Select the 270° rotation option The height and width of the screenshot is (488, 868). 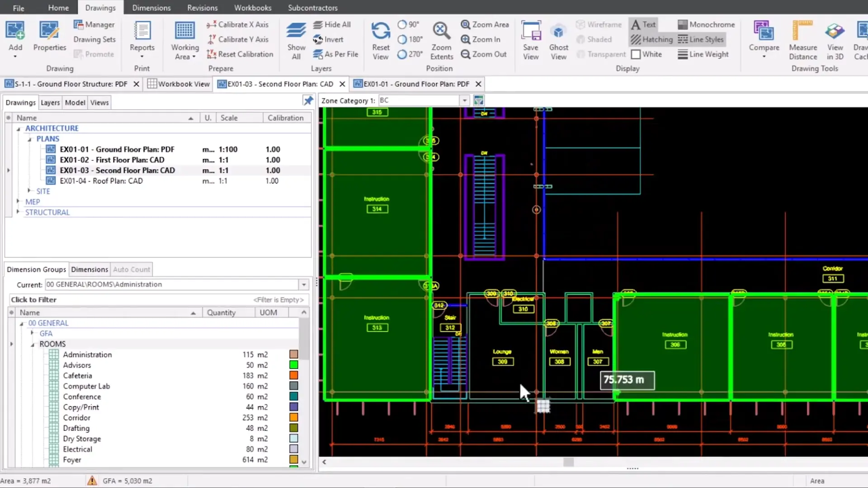point(402,54)
